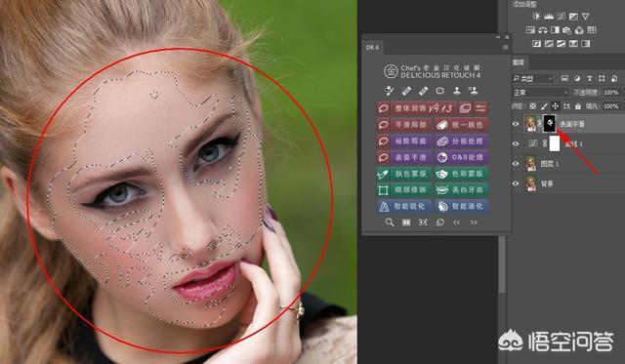Screen dimensions: 625x364
Task: Click the 智能锐化 smart sharpen button
Action: [x=403, y=206]
